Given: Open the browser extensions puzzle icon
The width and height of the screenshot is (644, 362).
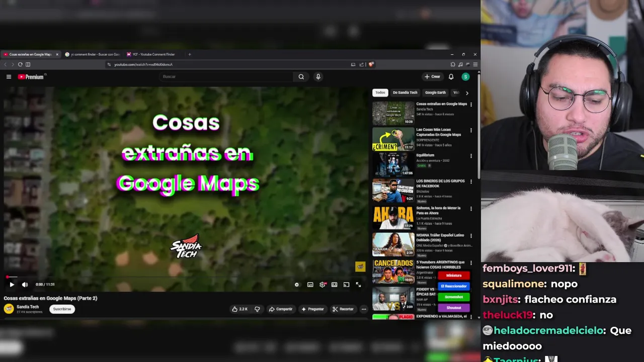Looking at the screenshot, I should click(x=453, y=64).
